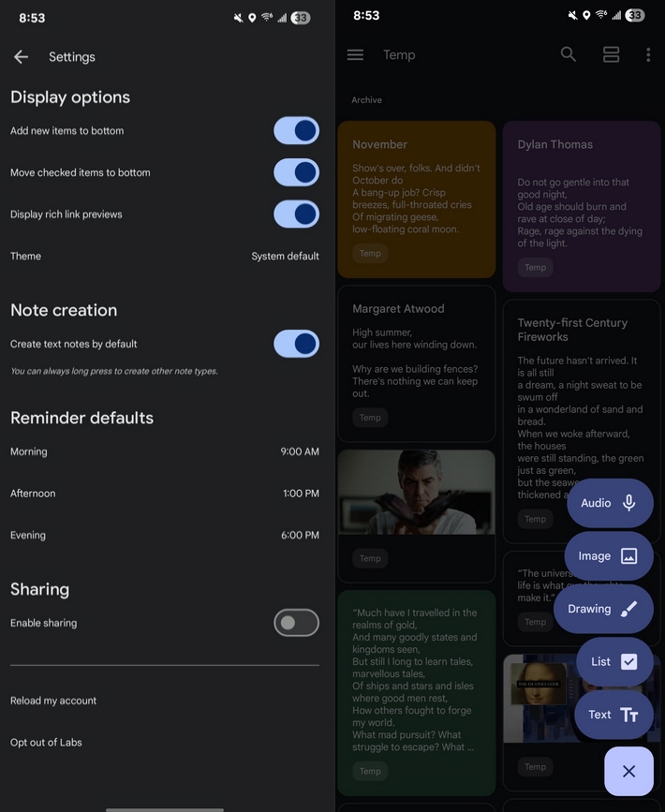The image size is (665, 812).
Task: Close the note creation speed dial
Action: 628,771
